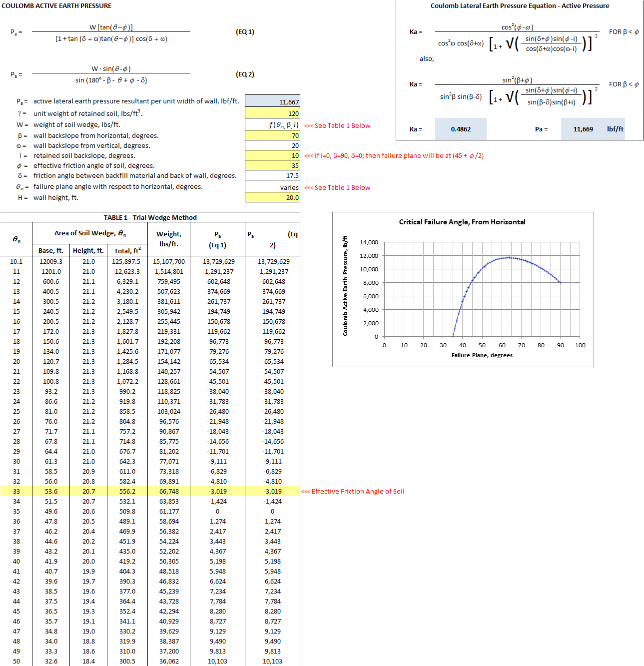Viewport: 644px width, 666px height.
Task: Click the TABLE 1 Trial Wedge Method header
Action: [150, 217]
